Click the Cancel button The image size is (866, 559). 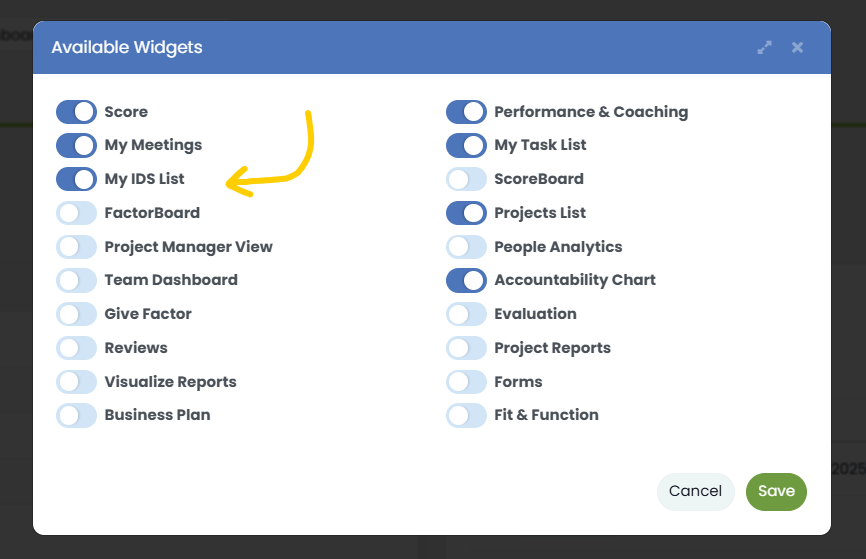point(695,491)
